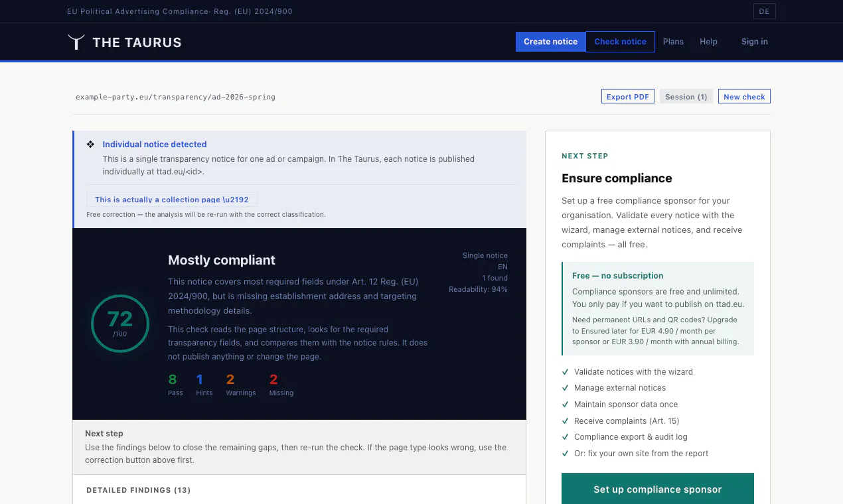
Task: Click checkmark beside Compliance export & audit log
Action: coord(566,437)
